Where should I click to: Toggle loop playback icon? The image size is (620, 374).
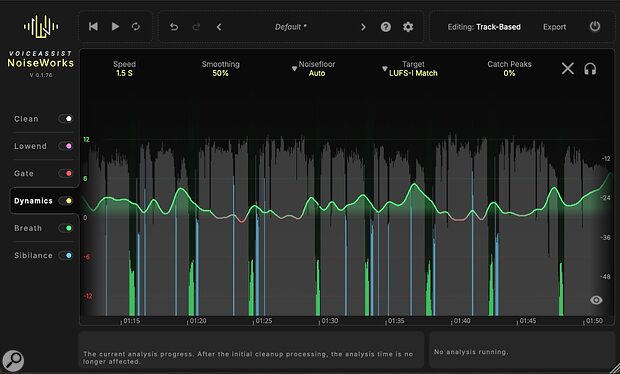(x=136, y=26)
